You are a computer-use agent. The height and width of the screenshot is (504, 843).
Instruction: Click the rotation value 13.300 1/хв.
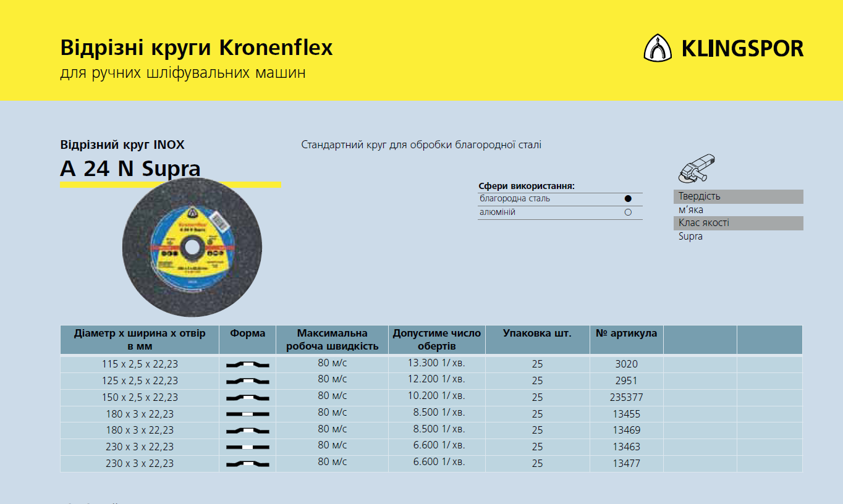(436, 363)
